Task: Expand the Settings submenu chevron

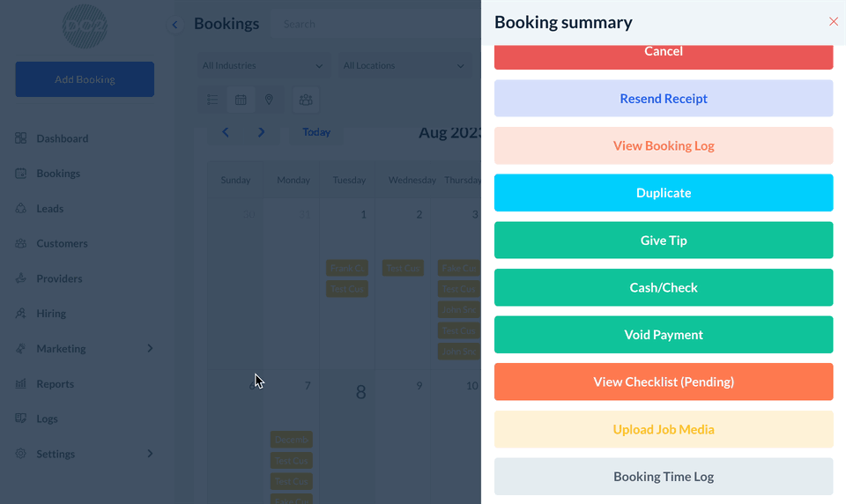Action: tap(150, 453)
